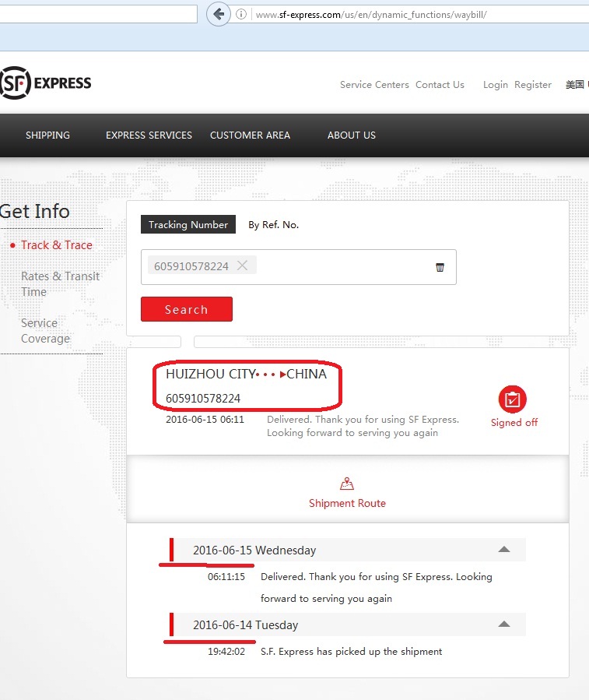Click the 19:42:02 pickup entry time

pos(226,652)
